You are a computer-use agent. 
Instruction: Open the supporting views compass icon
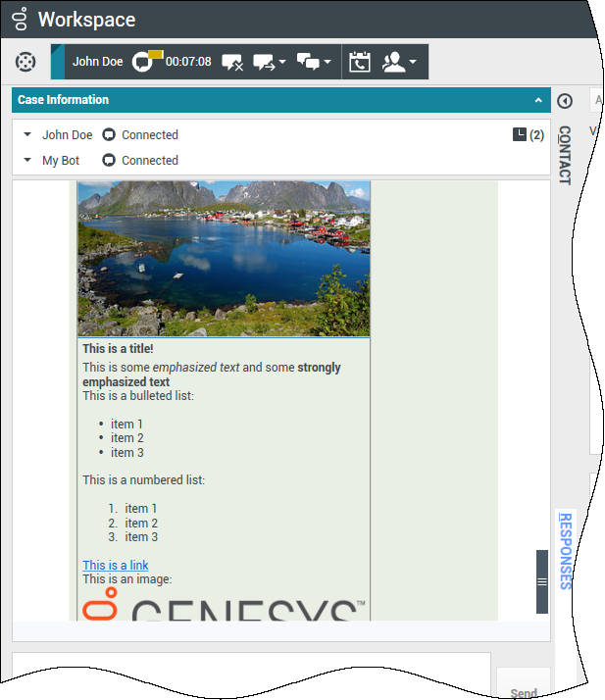pyautogui.click(x=25, y=62)
